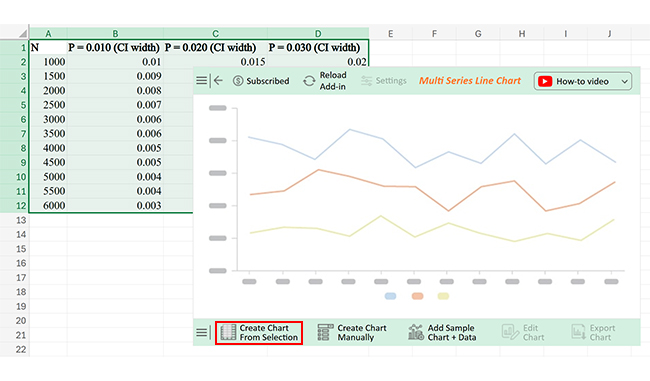
Task: Click the 'P = 0.020 (CI width)' header cell
Action: (216, 48)
